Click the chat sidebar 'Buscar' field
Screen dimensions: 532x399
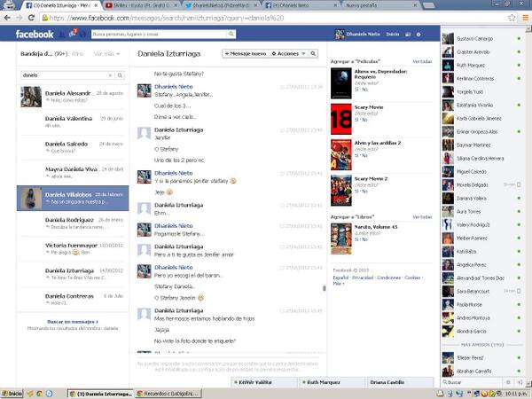point(473,382)
